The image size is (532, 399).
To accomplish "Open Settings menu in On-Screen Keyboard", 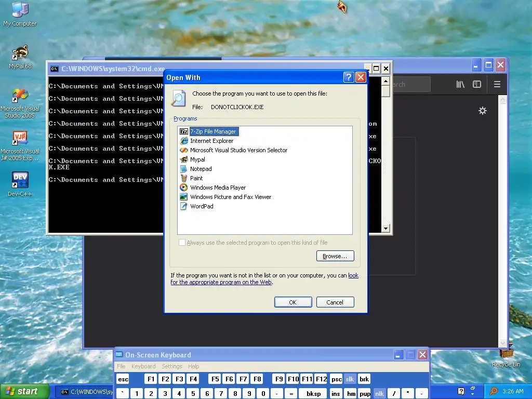I will [171, 366].
